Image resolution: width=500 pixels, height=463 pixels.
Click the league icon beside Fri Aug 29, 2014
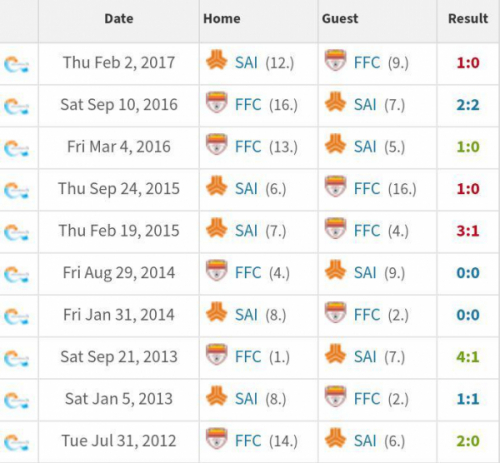pyautogui.click(x=16, y=274)
